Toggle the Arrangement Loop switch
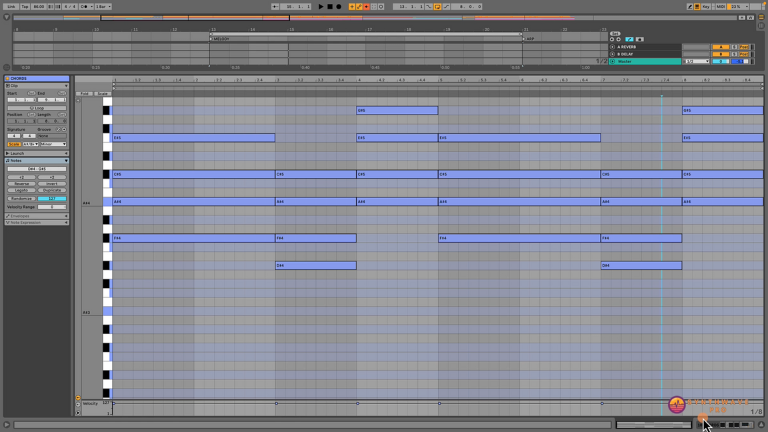Screen dimensions: 768x432 437,7
